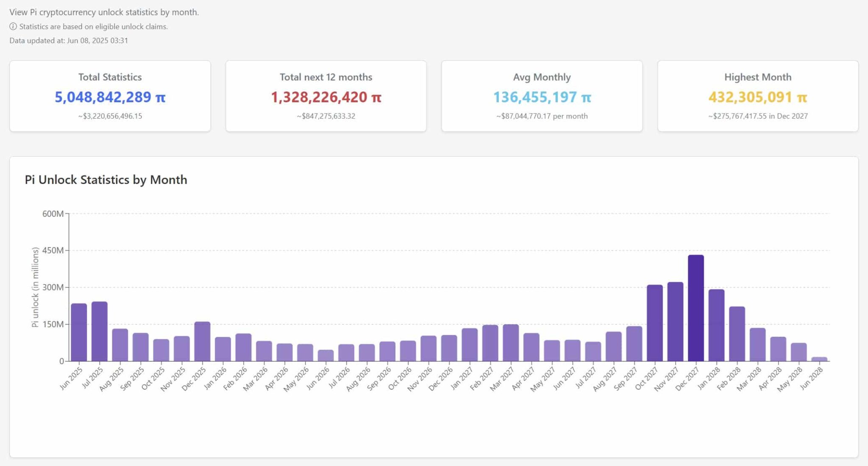Image resolution: width=868 pixels, height=466 pixels.
Task: Click the 5,048,842,289 π total value
Action: tap(110, 97)
